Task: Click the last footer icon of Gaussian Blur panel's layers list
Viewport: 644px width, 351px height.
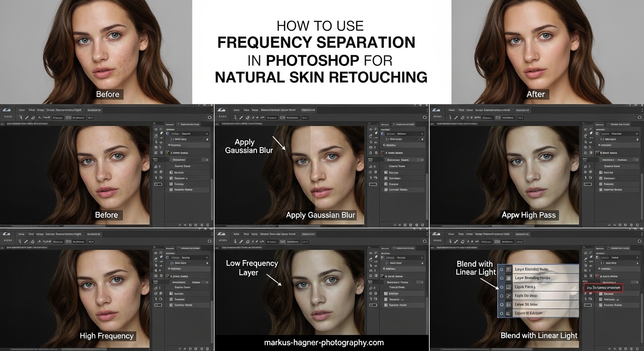Action: (x=423, y=225)
